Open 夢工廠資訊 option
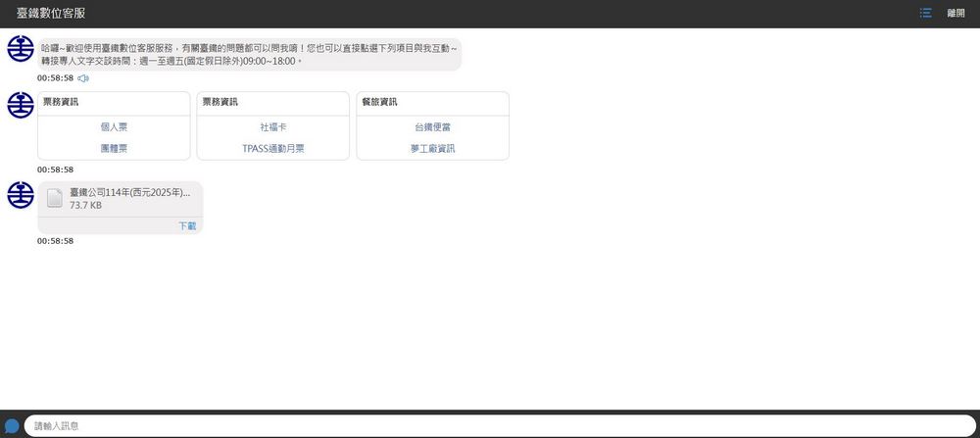Image resolution: width=980 pixels, height=438 pixels. 432,149
